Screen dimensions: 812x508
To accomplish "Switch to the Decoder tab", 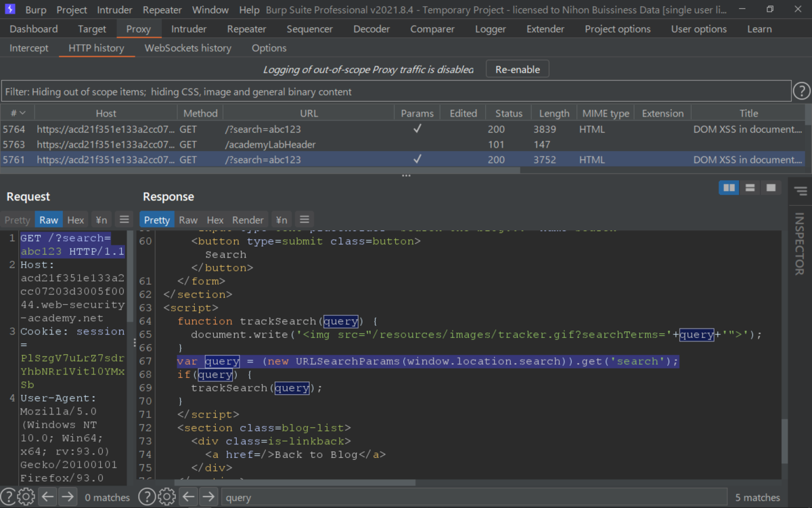I will [371, 29].
